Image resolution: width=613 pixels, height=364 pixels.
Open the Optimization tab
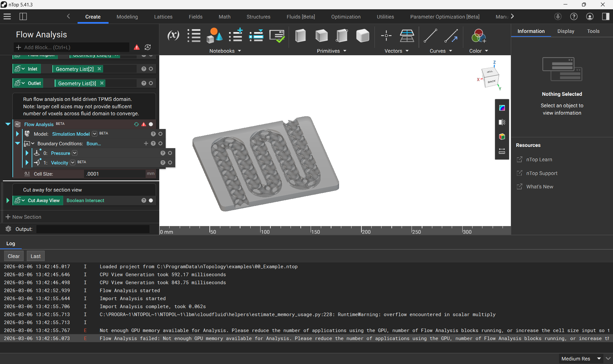(x=346, y=17)
